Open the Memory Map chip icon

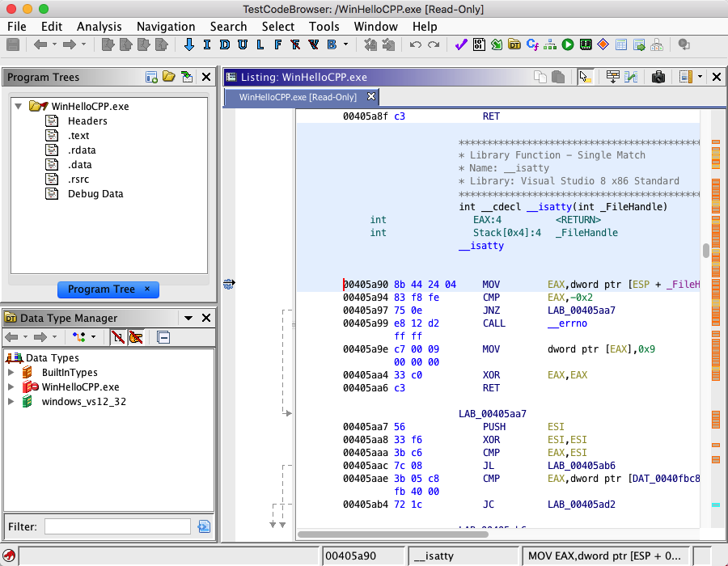coord(585,44)
